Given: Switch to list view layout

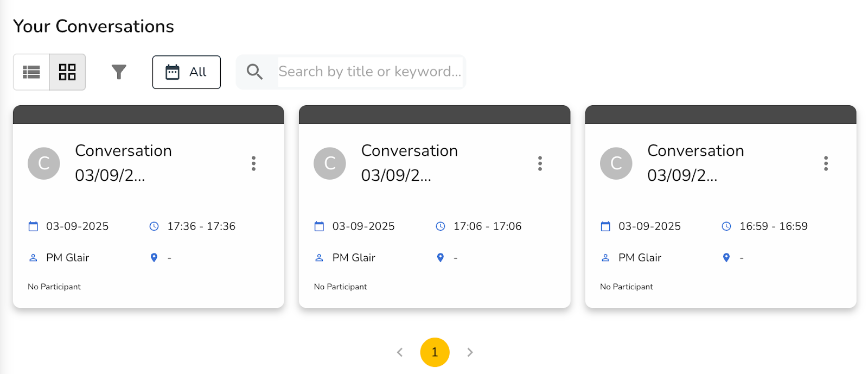Looking at the screenshot, I should click(x=31, y=72).
